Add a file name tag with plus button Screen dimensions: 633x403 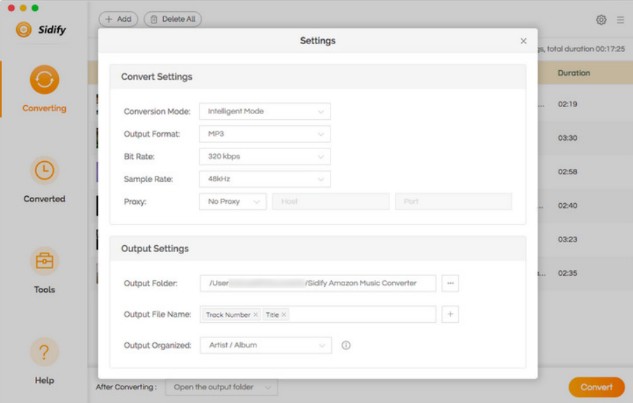tap(451, 314)
